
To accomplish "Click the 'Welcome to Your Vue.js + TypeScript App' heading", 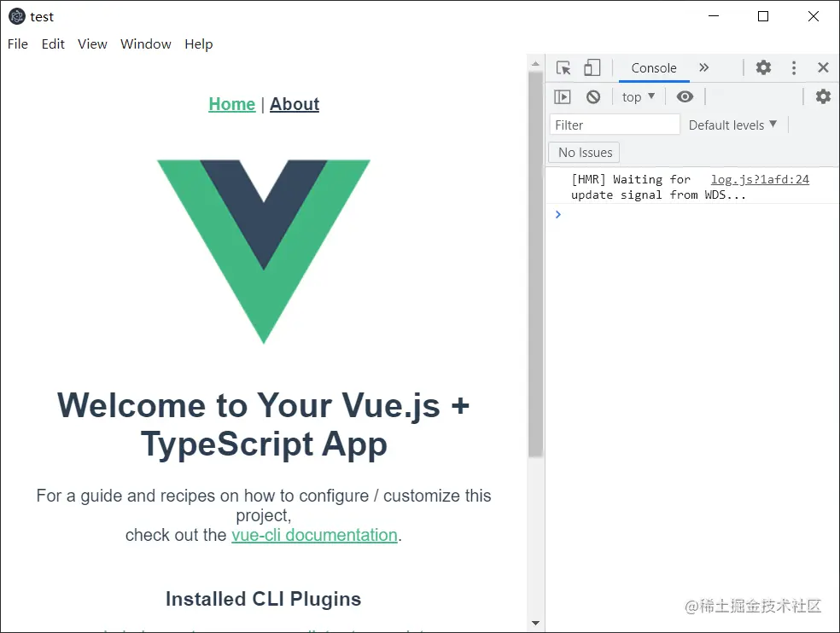I will [264, 424].
